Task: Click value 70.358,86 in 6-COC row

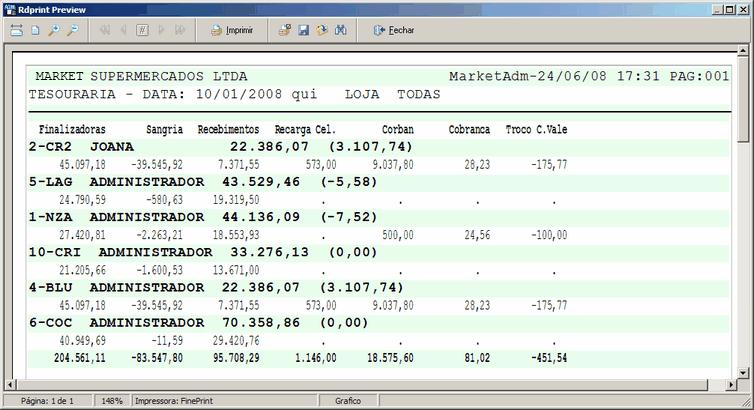Action: [x=261, y=323]
